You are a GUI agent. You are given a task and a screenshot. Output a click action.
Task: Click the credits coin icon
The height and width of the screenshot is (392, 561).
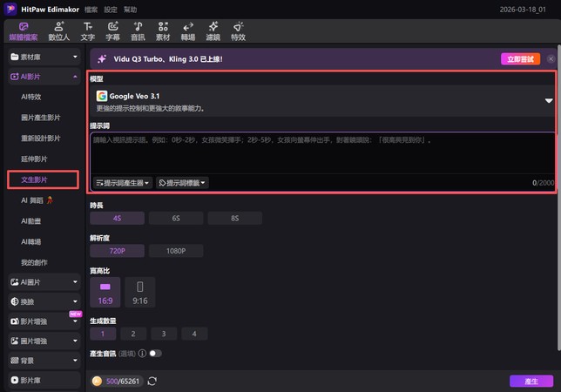(97, 382)
